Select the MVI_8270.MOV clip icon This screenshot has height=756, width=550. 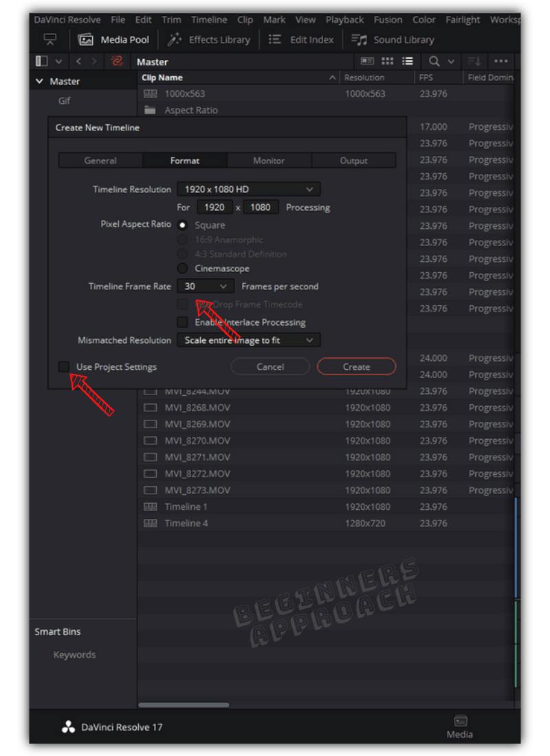pyautogui.click(x=151, y=441)
